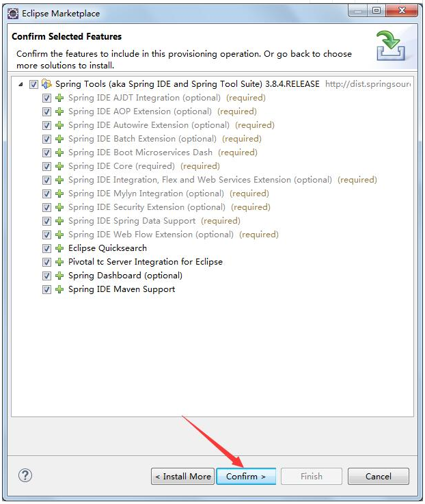
Task: Uncheck the Spring Tools root checkbox
Action: (x=33, y=85)
